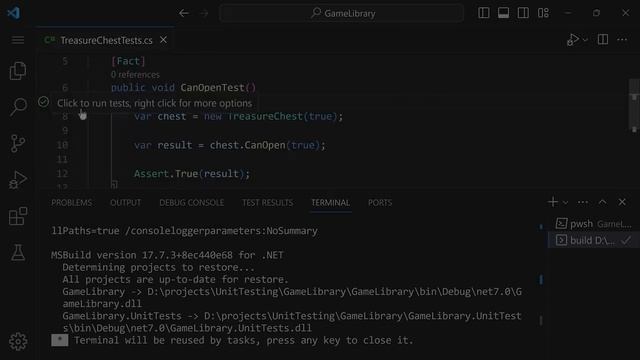Switch to the PORTS panel tab
The image size is (640, 360).
tap(380, 203)
